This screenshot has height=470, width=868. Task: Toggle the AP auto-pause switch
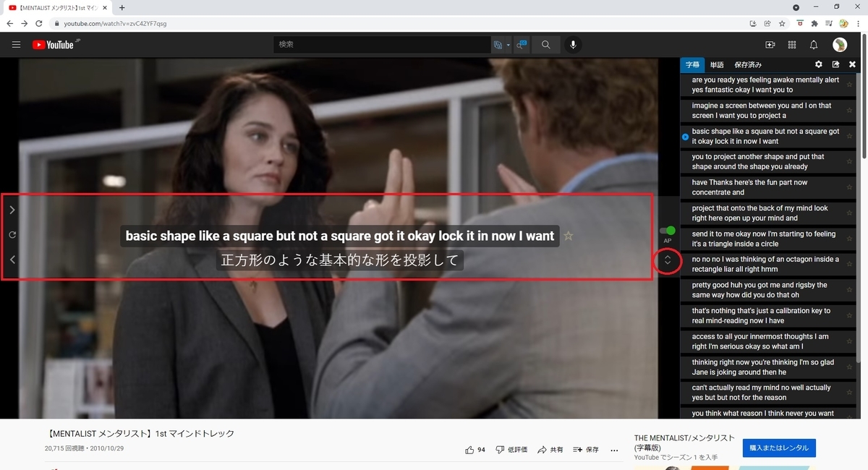tap(668, 231)
